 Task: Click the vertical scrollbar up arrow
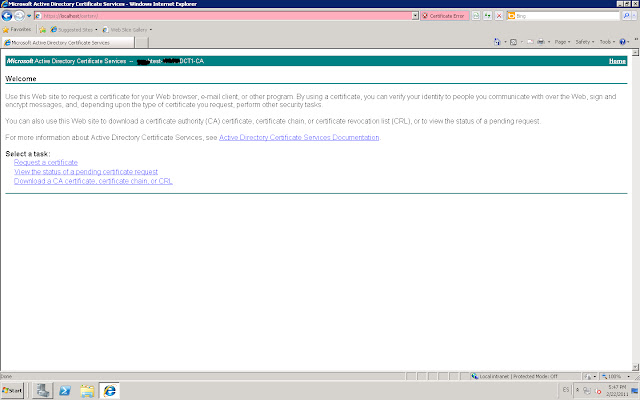[x=635, y=52]
